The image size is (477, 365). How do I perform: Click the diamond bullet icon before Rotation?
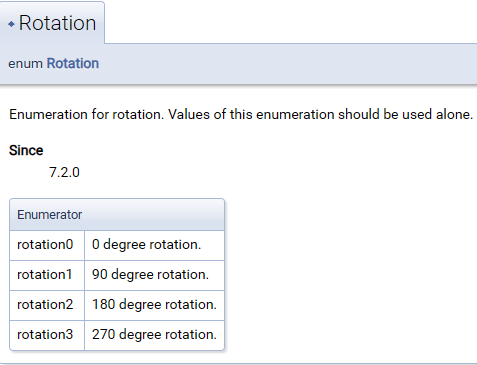pos(11,24)
